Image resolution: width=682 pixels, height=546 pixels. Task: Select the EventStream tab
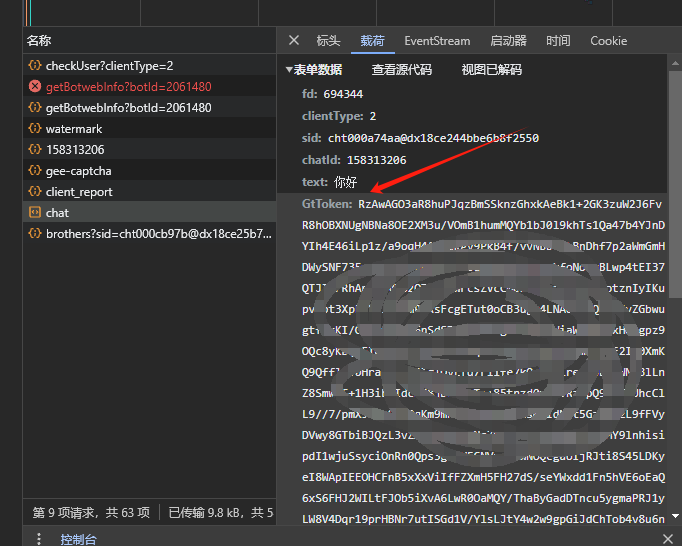437,41
